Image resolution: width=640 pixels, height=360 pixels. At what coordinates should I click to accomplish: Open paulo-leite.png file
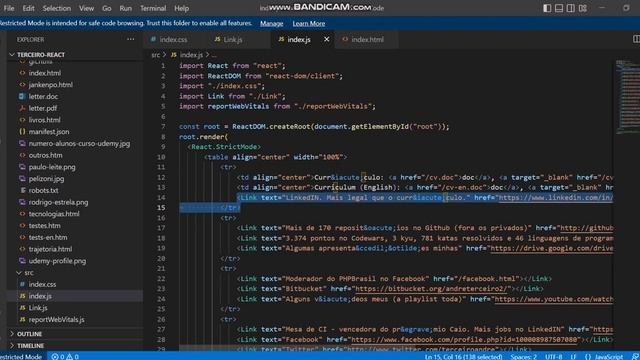52,167
